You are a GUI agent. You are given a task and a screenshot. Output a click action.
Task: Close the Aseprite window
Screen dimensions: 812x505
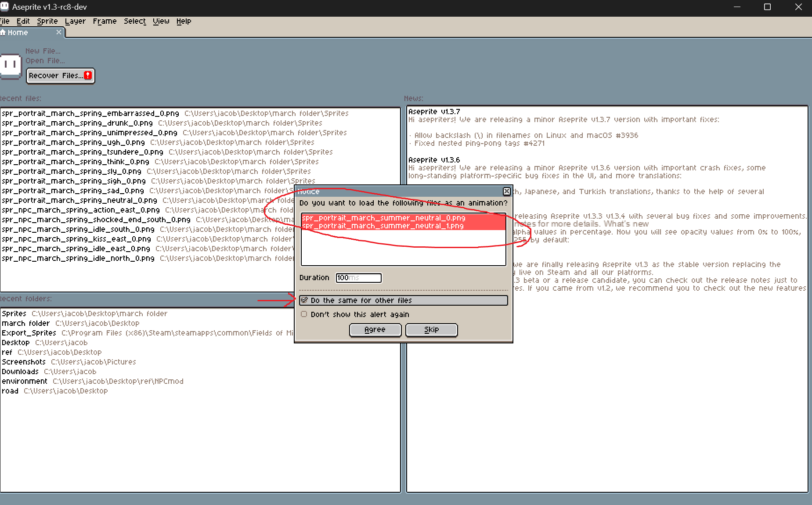point(798,7)
